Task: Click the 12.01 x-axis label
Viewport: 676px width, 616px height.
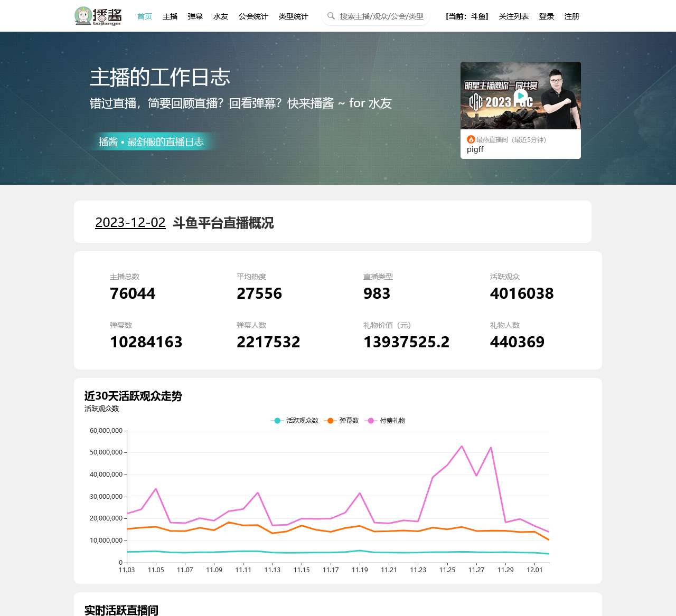Action: tap(534, 570)
